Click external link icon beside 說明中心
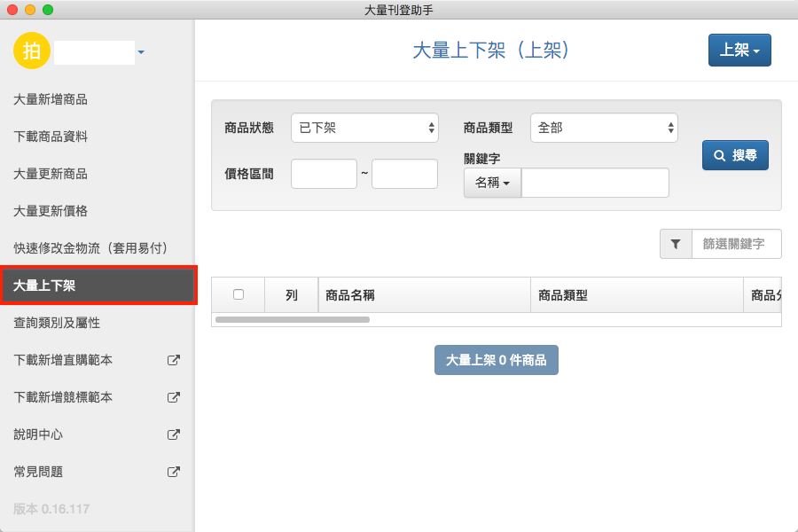The image size is (798, 532). (174, 434)
